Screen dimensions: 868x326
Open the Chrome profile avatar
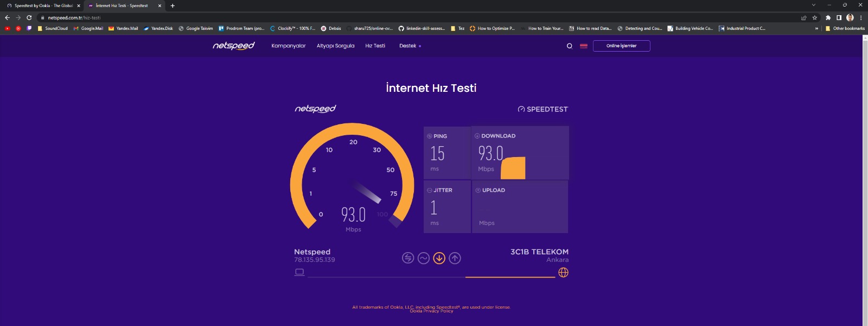click(x=850, y=17)
